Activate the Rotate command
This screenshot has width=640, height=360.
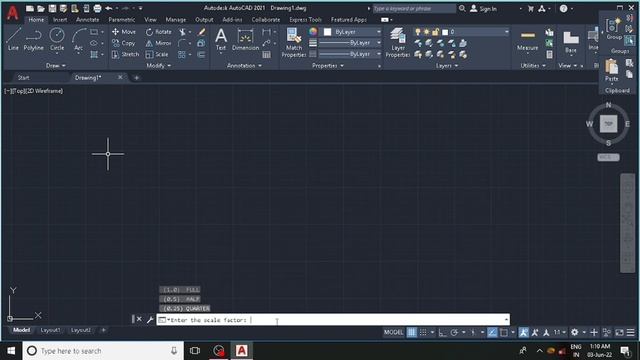point(159,31)
